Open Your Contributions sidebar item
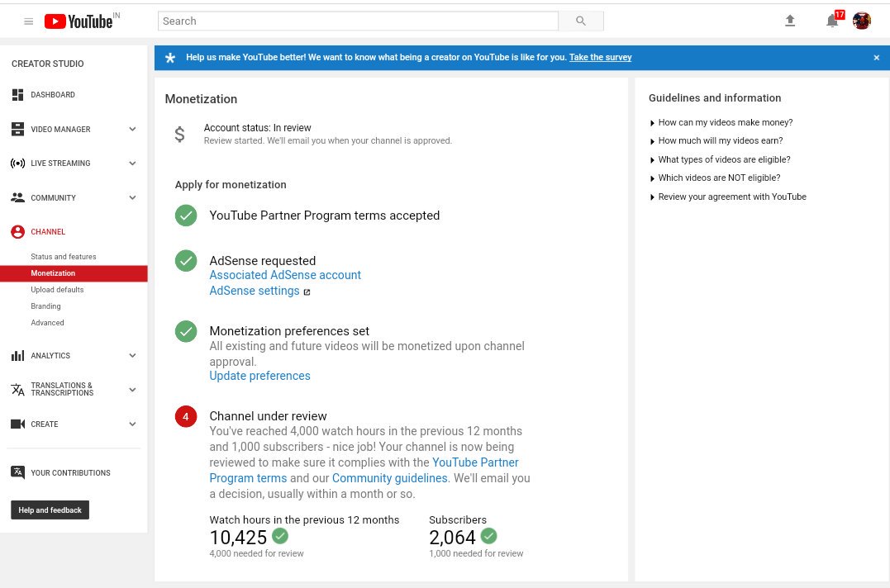 (70, 473)
